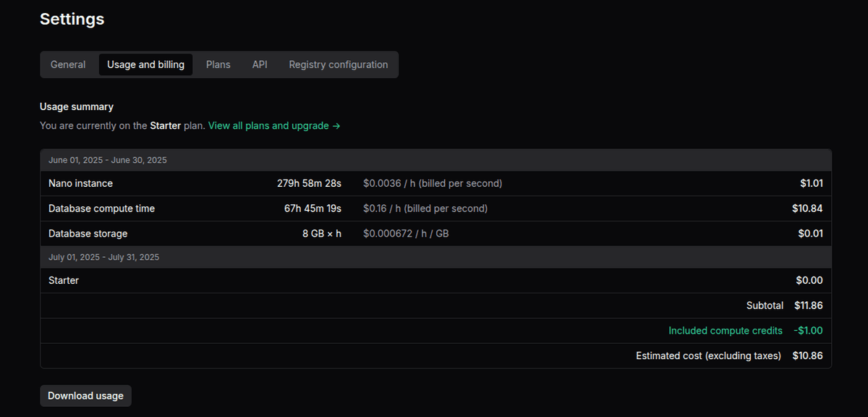This screenshot has height=417, width=868.
Task: Go to the API tab
Action: [260, 64]
